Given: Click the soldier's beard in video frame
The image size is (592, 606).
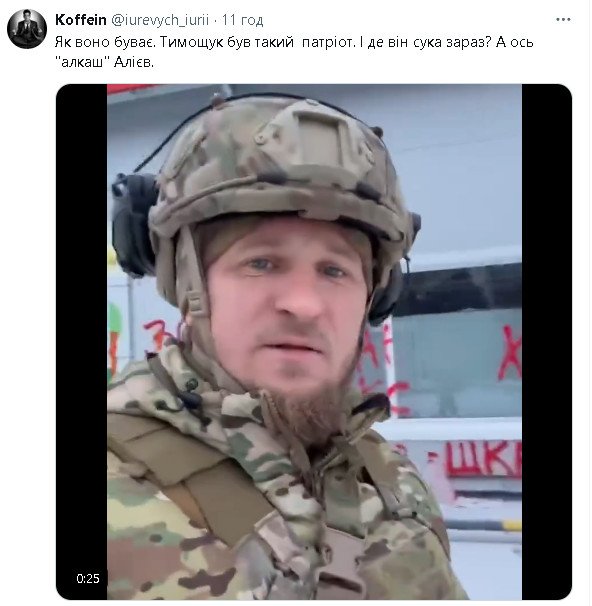Looking at the screenshot, I should (x=305, y=410).
